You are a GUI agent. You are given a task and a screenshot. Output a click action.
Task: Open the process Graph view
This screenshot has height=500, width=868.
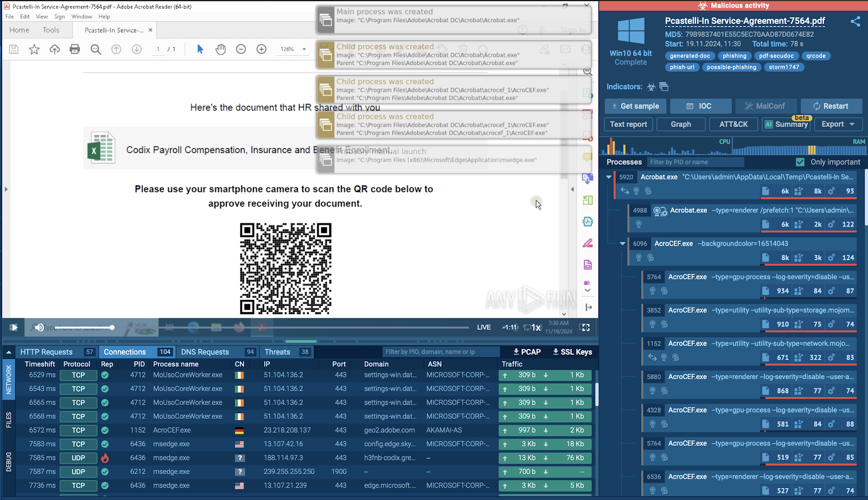(681, 124)
